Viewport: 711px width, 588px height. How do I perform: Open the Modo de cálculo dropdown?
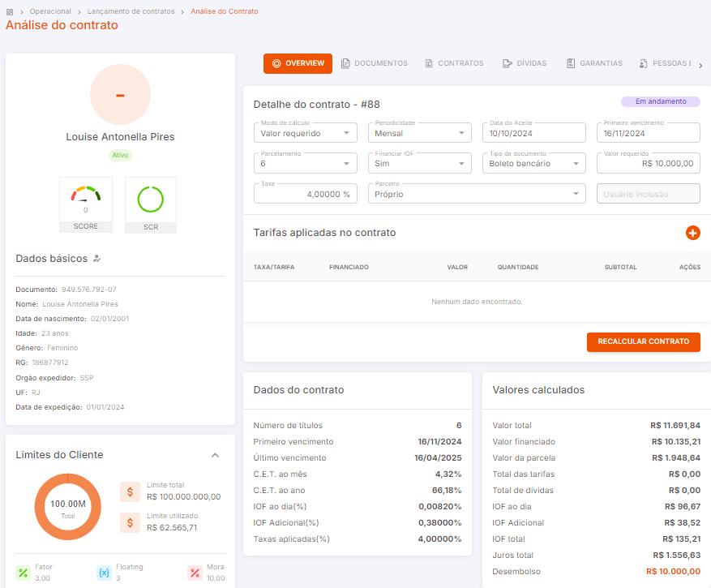point(305,133)
